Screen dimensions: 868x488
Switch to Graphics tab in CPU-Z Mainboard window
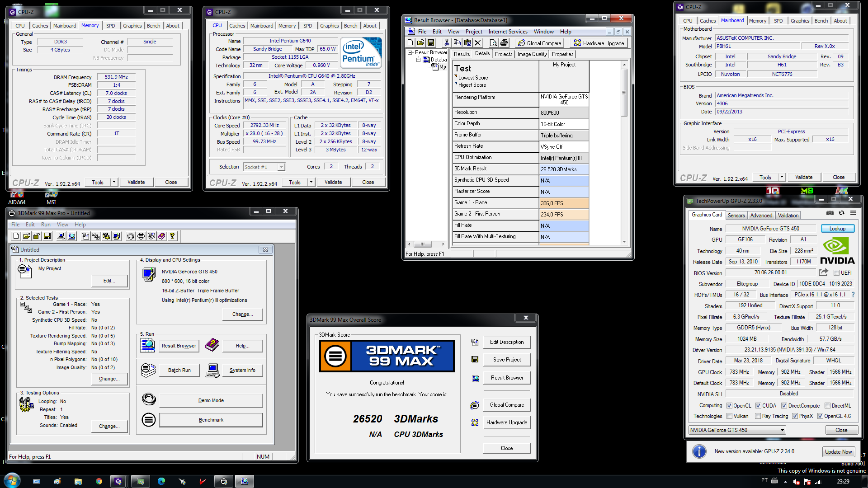coord(800,21)
